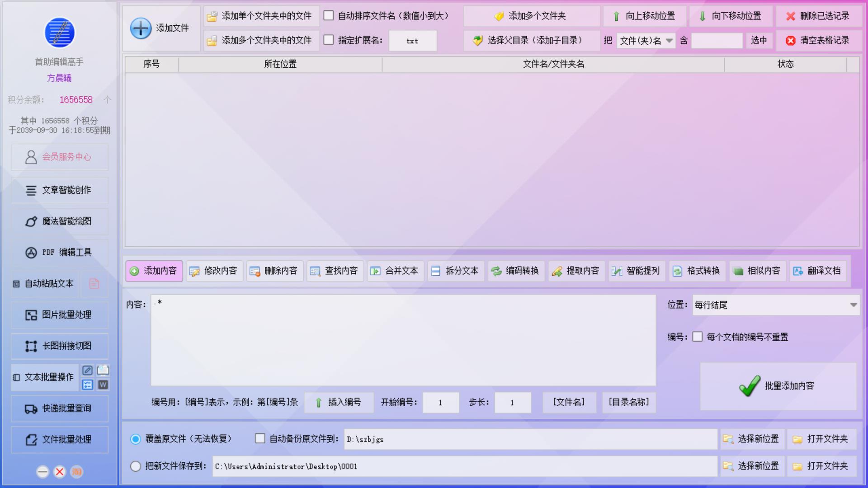Open 长图拼接切图 in sidebar
This screenshot has width=868, height=488.
point(60,346)
